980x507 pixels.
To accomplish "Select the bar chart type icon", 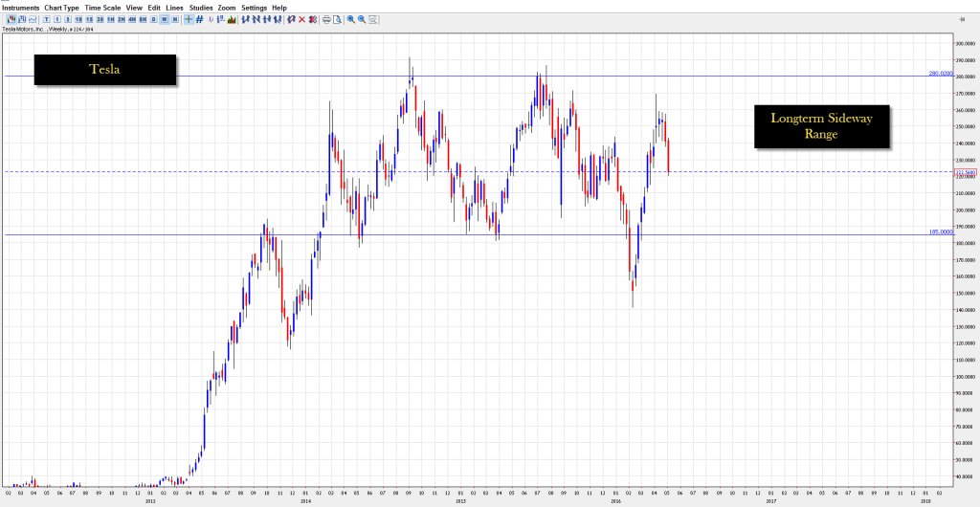I will (22, 19).
